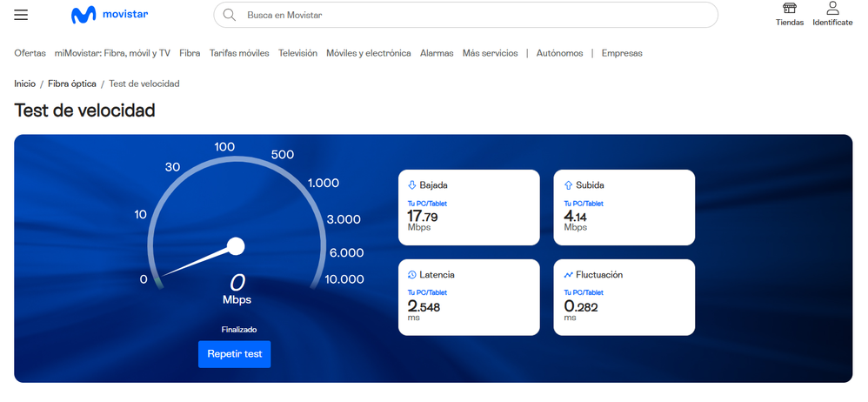The image size is (868, 402).
Task: Open the Tiendas store icon
Action: (x=789, y=9)
